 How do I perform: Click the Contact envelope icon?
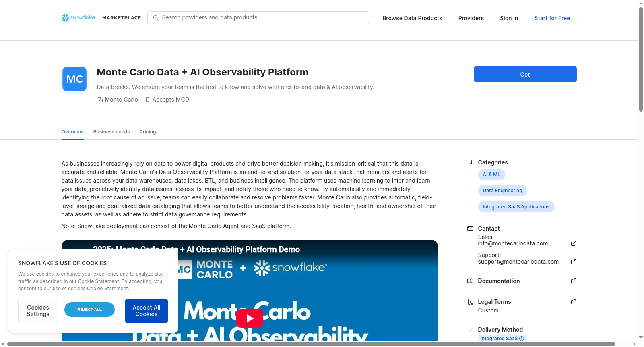click(470, 229)
